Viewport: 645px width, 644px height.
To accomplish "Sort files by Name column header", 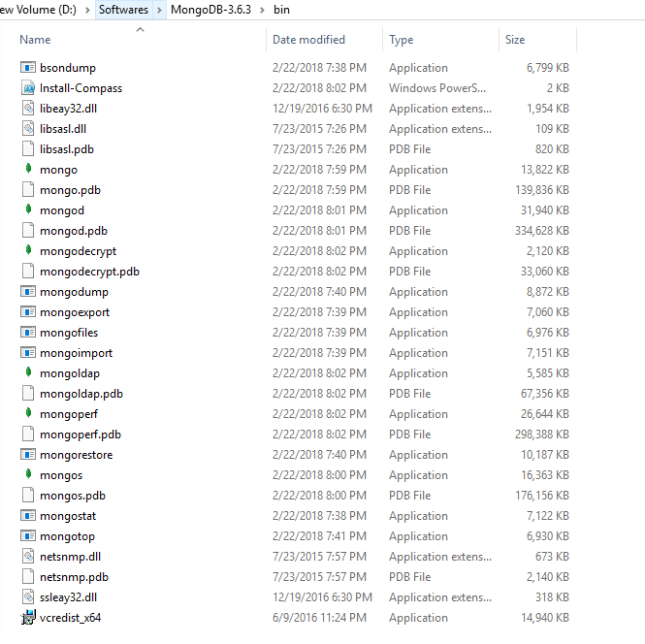I will coord(36,40).
